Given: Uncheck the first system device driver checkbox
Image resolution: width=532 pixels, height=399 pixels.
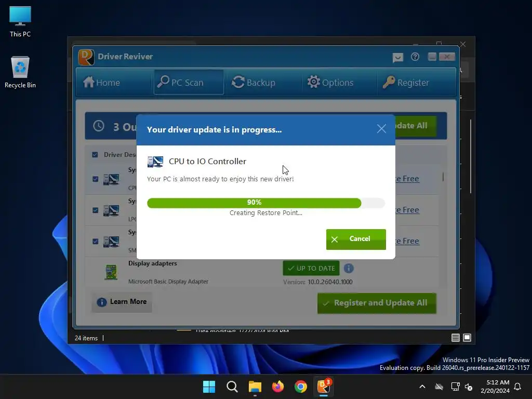Looking at the screenshot, I should tap(96, 179).
